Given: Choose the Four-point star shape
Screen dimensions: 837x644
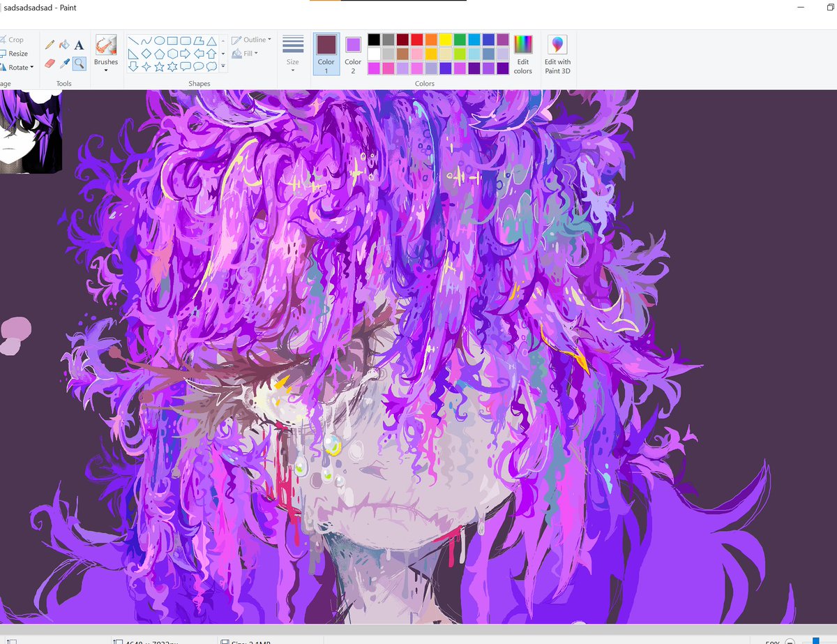Looking at the screenshot, I should pyautogui.click(x=146, y=66).
